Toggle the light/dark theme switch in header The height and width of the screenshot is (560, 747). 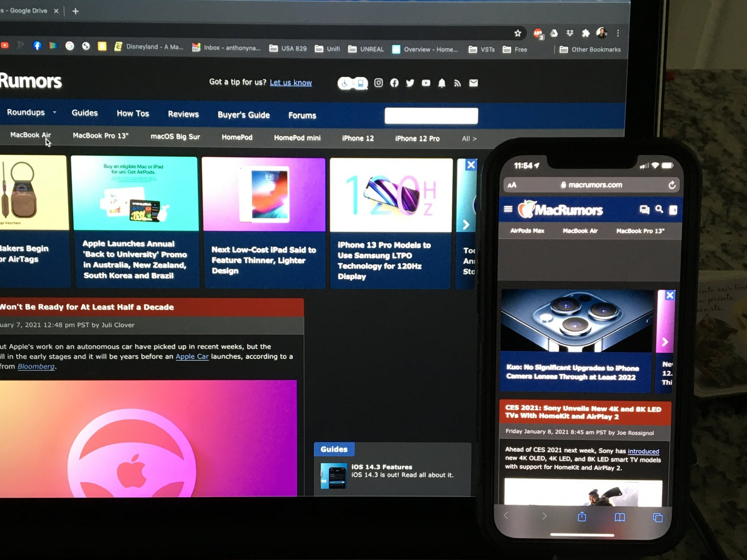coord(353,83)
